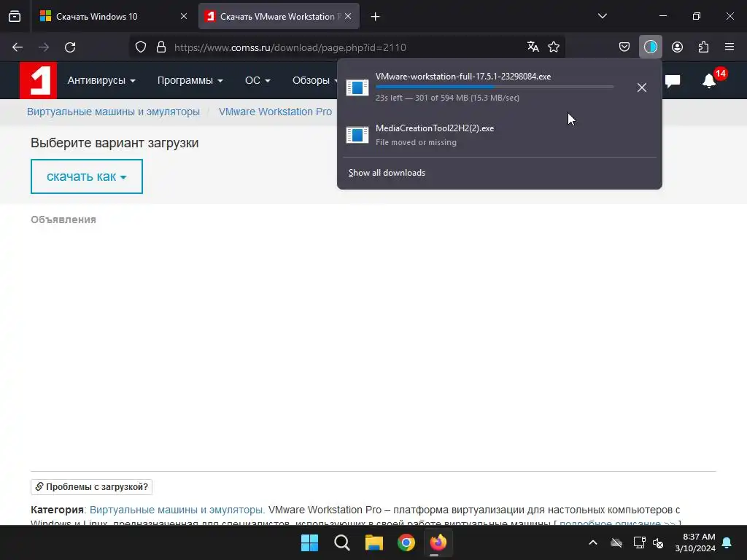Open Windows taskbar search
The width and height of the screenshot is (747, 560).
(341, 542)
